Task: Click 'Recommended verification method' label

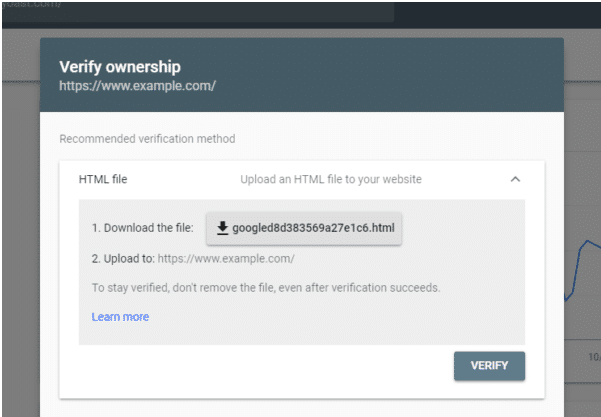Action: click(147, 139)
